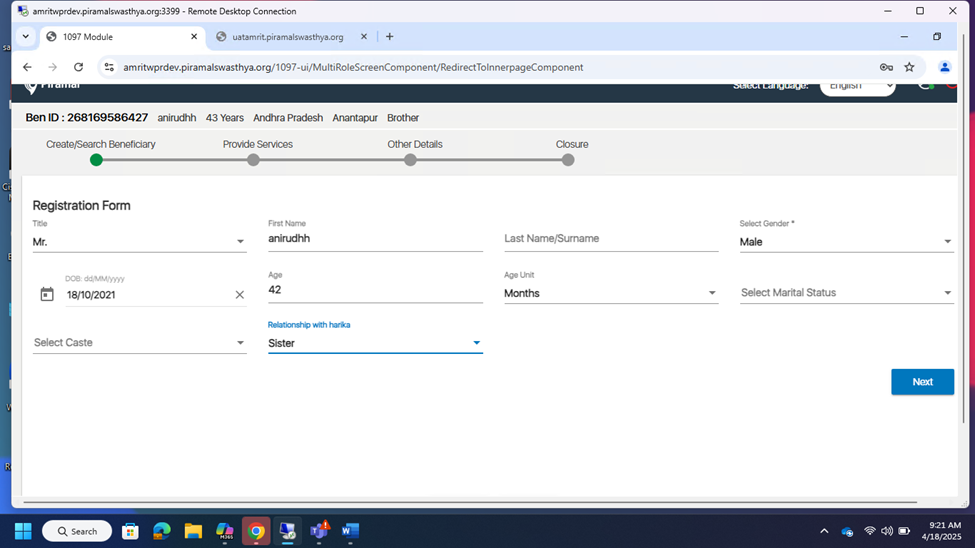
Task: Reload the page with refresh icon
Action: pos(78,67)
